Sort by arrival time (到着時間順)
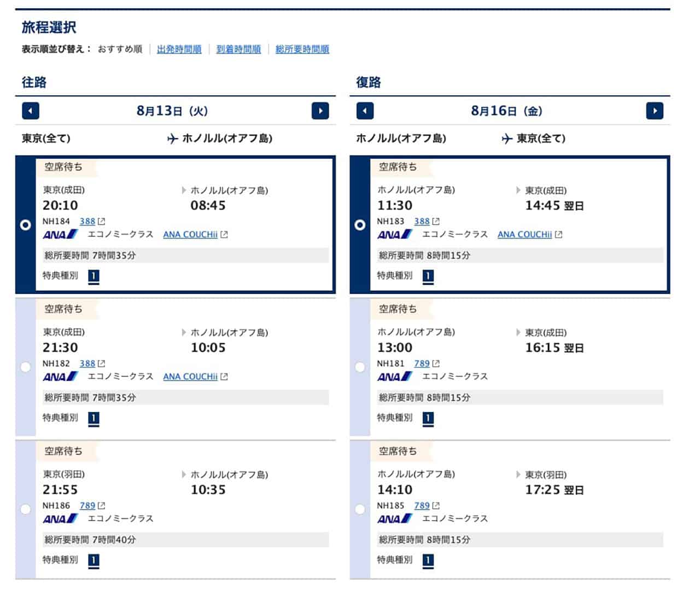 click(x=238, y=49)
